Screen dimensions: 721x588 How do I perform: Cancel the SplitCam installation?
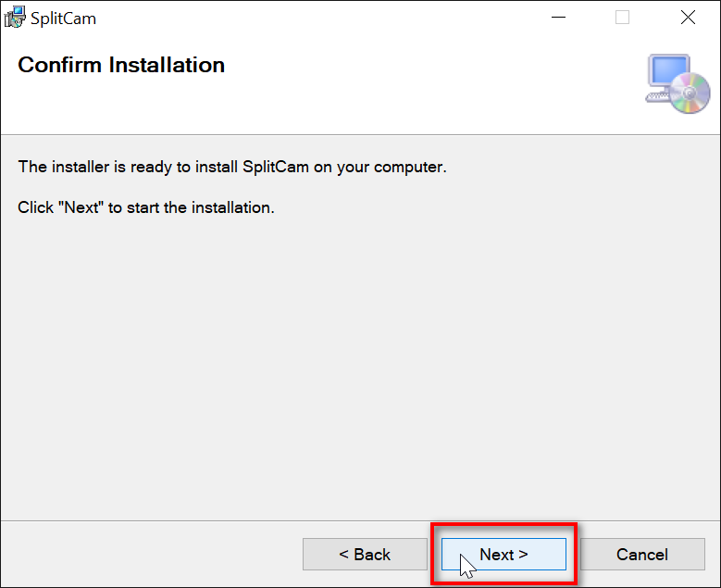tap(642, 555)
